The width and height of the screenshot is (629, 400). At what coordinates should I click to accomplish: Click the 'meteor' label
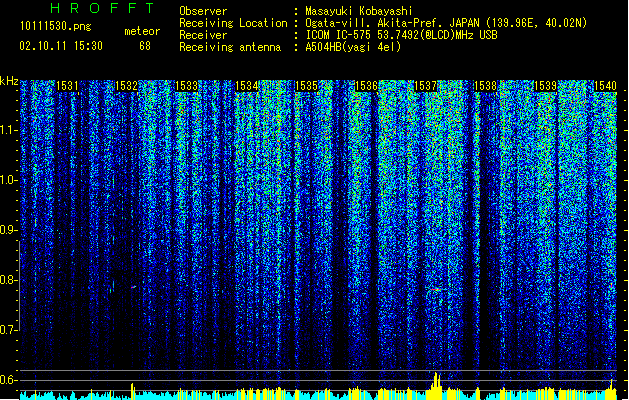click(142, 31)
